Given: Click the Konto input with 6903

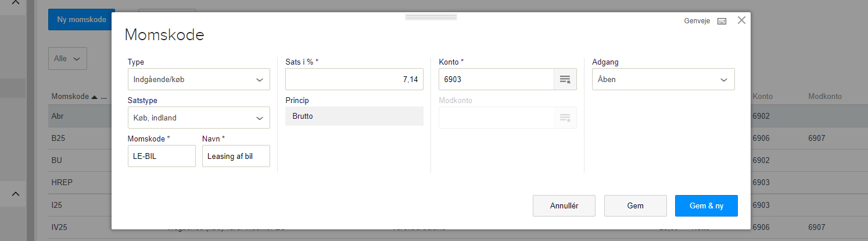Looking at the screenshot, I should (x=496, y=79).
